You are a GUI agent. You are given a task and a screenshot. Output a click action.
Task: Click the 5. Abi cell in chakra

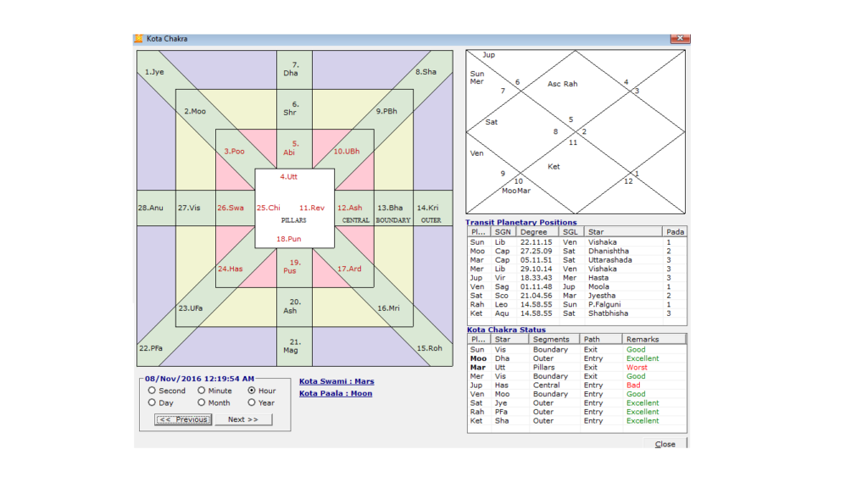click(291, 148)
